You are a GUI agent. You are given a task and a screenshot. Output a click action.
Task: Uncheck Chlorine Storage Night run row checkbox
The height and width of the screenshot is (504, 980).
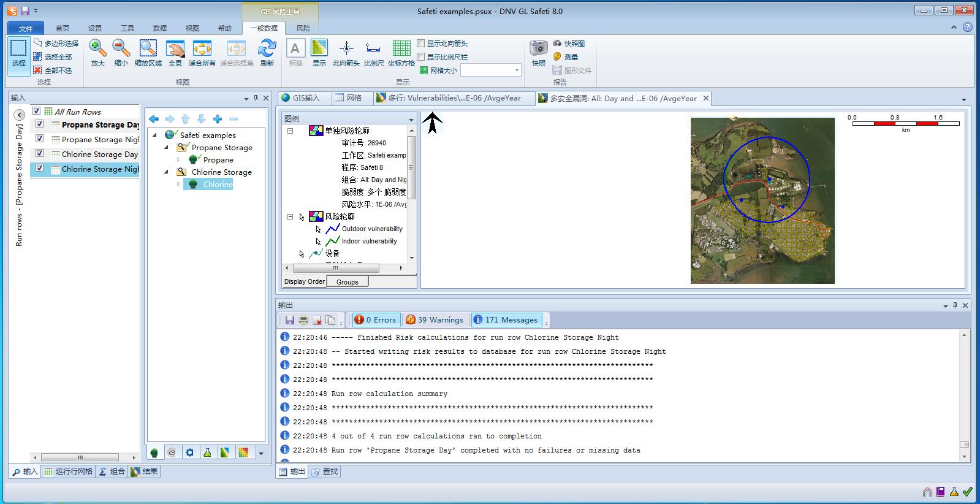(40, 168)
